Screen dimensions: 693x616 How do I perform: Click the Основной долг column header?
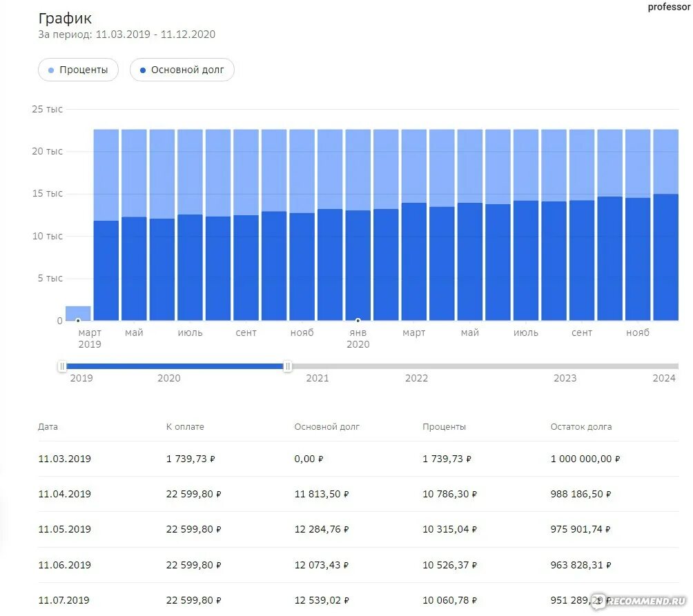click(327, 426)
